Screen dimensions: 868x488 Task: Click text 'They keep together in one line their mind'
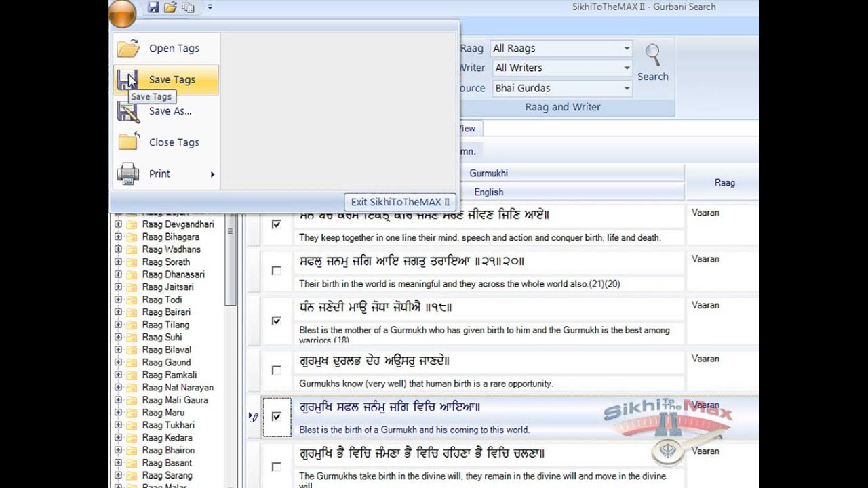(479, 238)
